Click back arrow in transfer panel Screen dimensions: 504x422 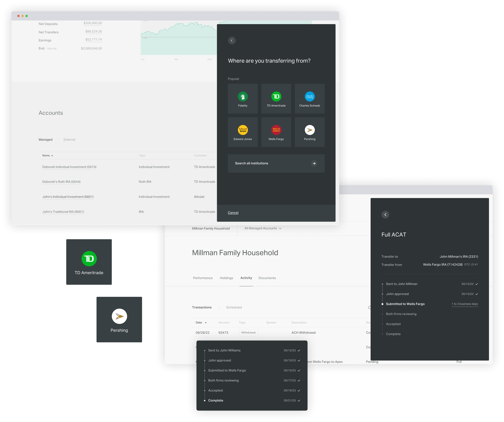tap(232, 41)
